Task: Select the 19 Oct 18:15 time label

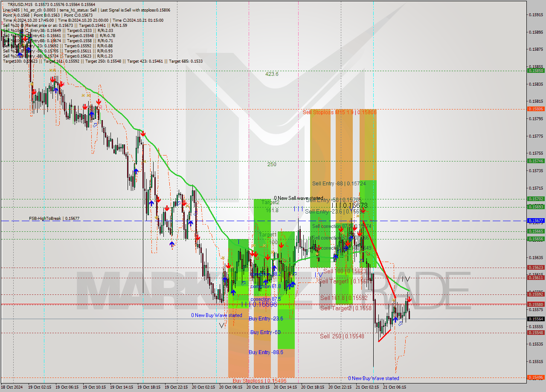Action: (x=148, y=387)
